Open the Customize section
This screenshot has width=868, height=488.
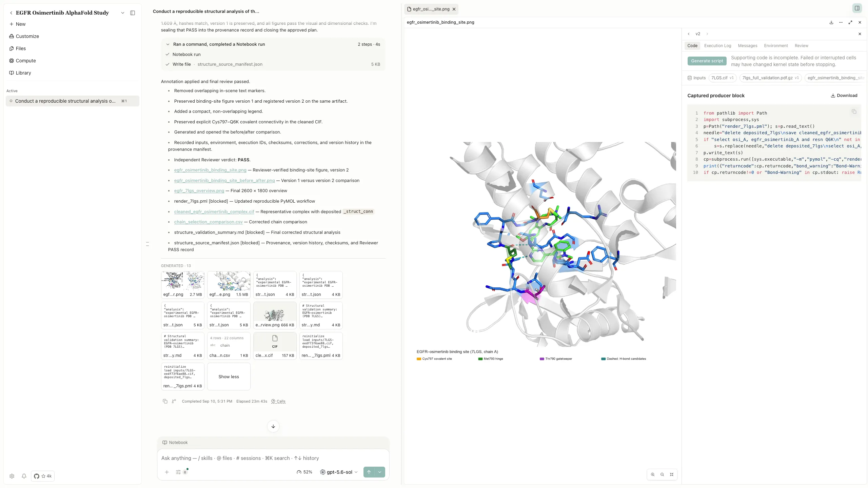(x=24, y=36)
